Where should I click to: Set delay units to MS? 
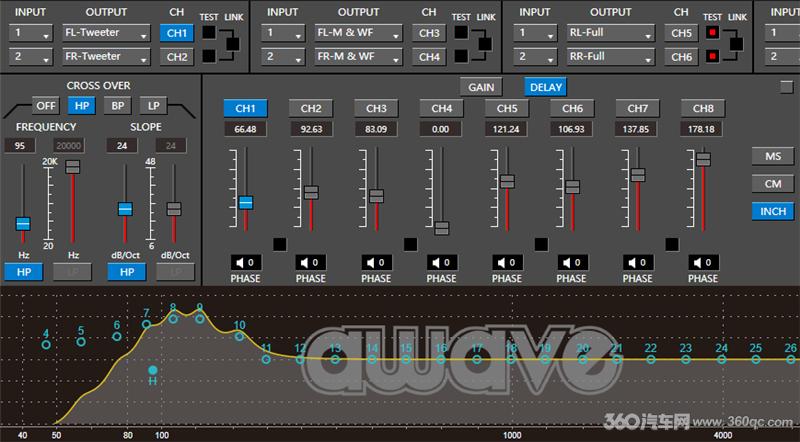click(772, 157)
